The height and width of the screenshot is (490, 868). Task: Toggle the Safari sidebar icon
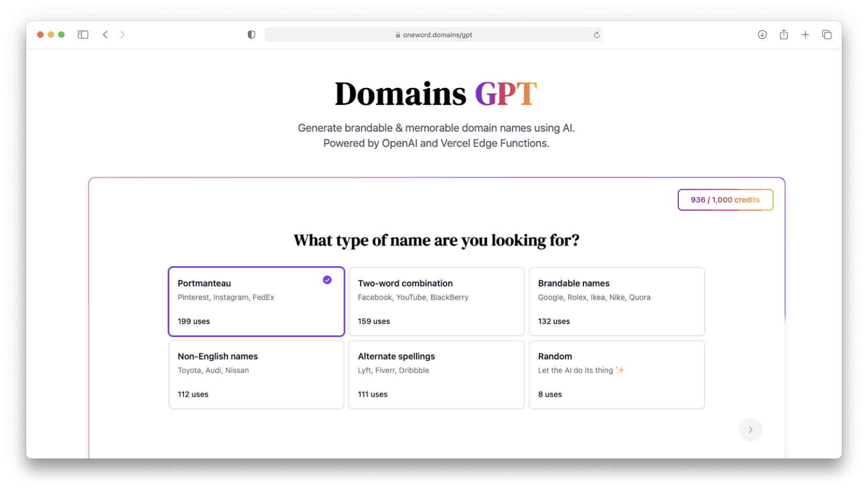tap(83, 34)
